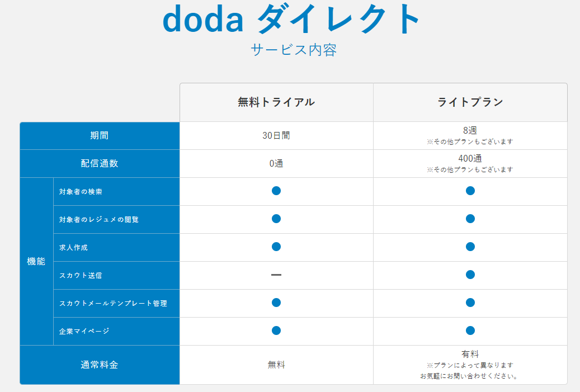Viewport: 580px width, 392px height.
Task: Click the 企業マイページ dot under 無料トライアル
Action: [x=276, y=330]
